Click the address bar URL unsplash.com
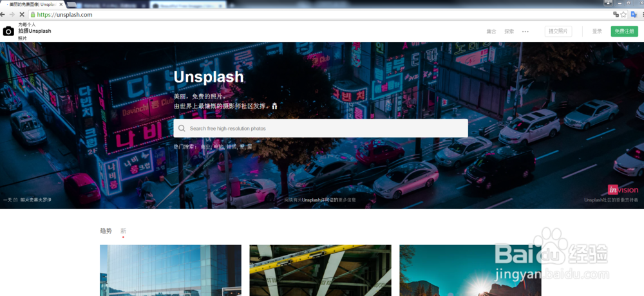Image resolution: width=644 pixels, height=296 pixels. (64, 14)
